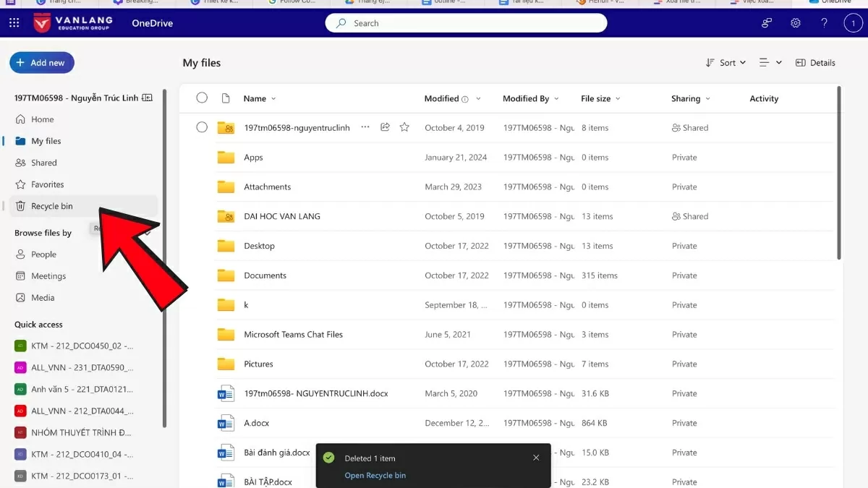Switch to the Shared section in the sidebar
The image size is (868, 488).
(x=43, y=163)
